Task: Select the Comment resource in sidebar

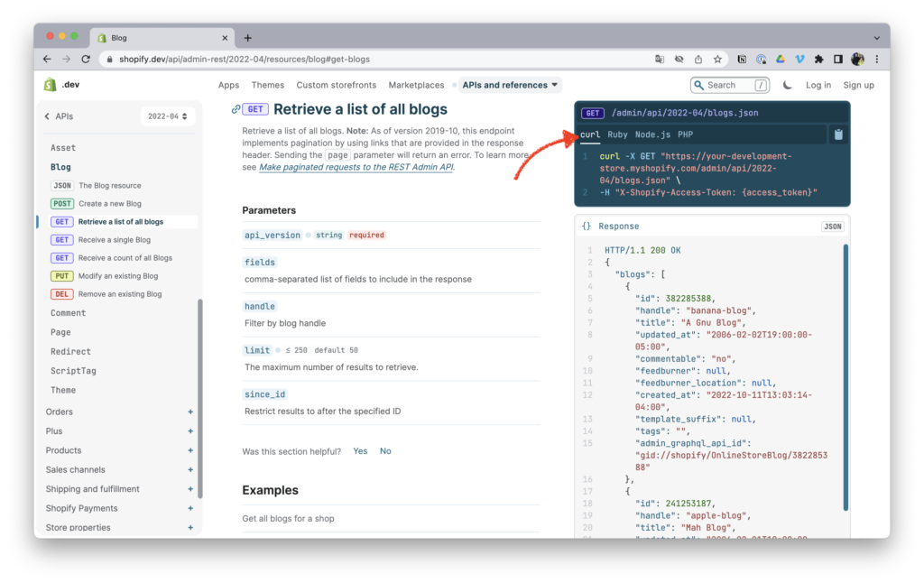Action: tap(69, 313)
